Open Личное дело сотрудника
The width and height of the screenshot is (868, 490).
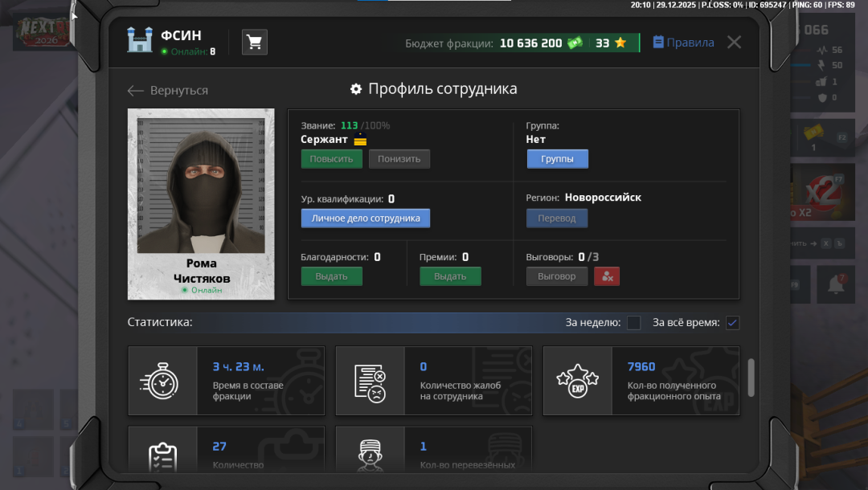(366, 218)
